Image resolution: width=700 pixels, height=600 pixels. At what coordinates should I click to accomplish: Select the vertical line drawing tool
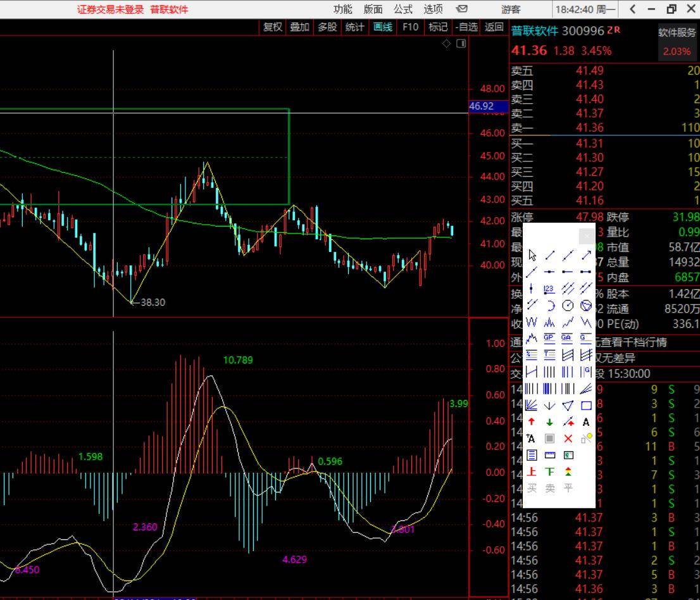(531, 289)
